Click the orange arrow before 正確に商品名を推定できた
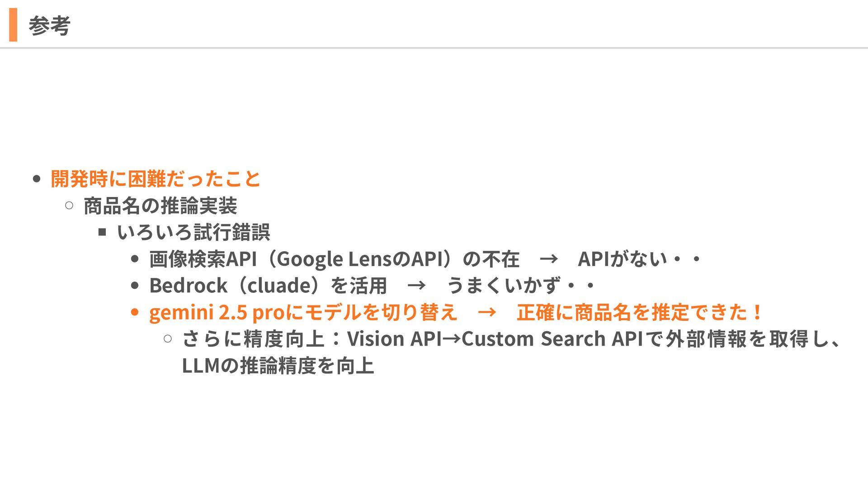 (x=487, y=312)
